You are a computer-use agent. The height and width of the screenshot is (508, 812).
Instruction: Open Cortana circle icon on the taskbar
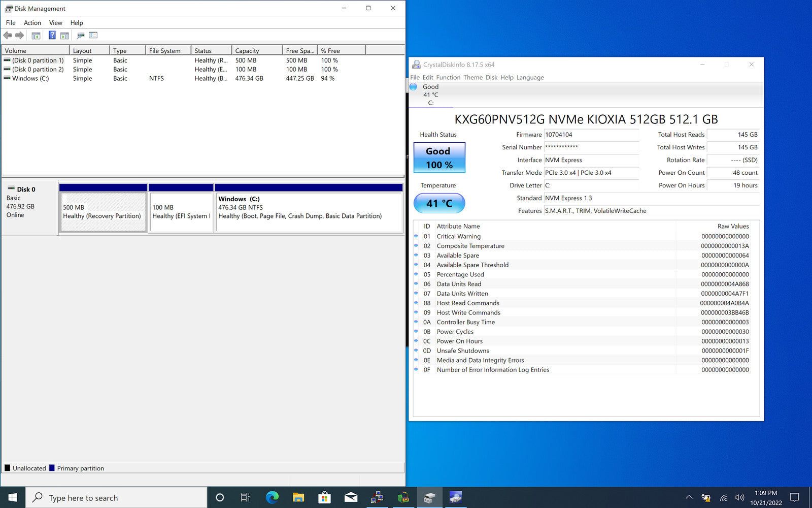pos(220,497)
